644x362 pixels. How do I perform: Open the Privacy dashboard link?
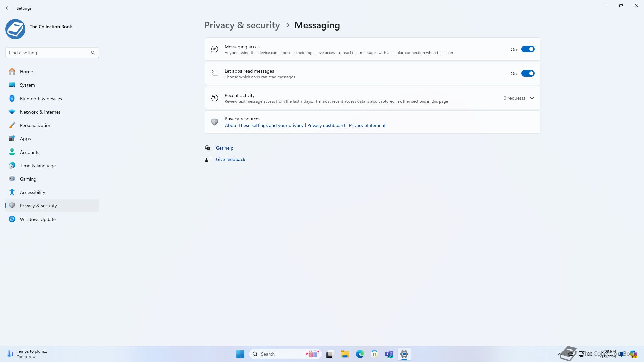326,126
